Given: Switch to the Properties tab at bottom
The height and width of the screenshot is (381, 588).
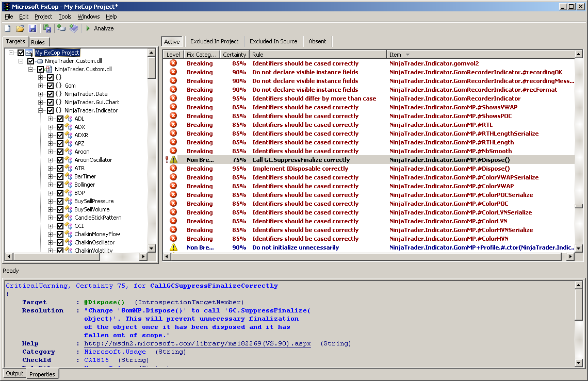Looking at the screenshot, I should [42, 374].
